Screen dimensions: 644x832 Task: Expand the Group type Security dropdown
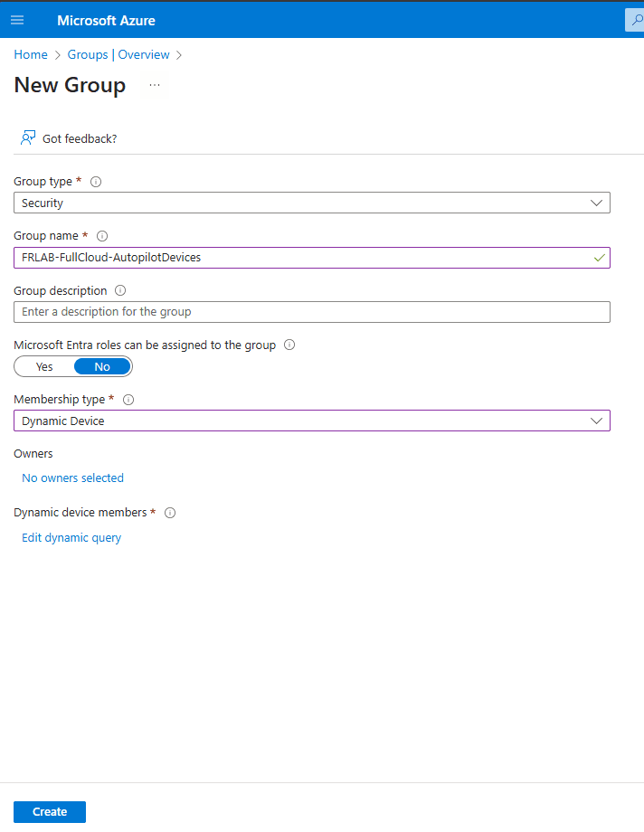[x=312, y=203]
